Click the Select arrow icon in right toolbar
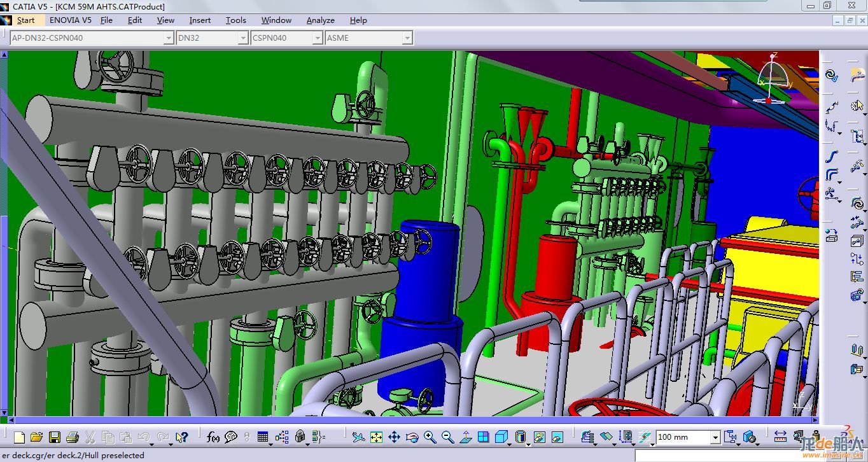 click(x=857, y=105)
